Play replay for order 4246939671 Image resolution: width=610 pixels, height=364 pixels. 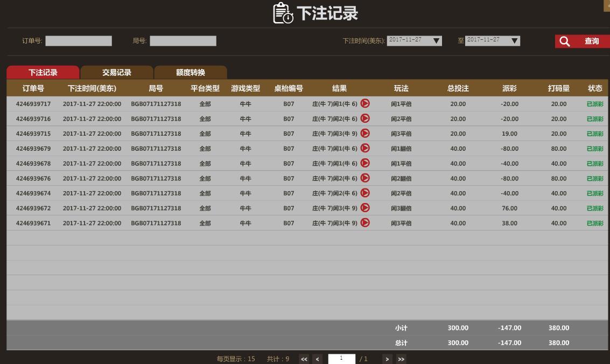point(365,222)
